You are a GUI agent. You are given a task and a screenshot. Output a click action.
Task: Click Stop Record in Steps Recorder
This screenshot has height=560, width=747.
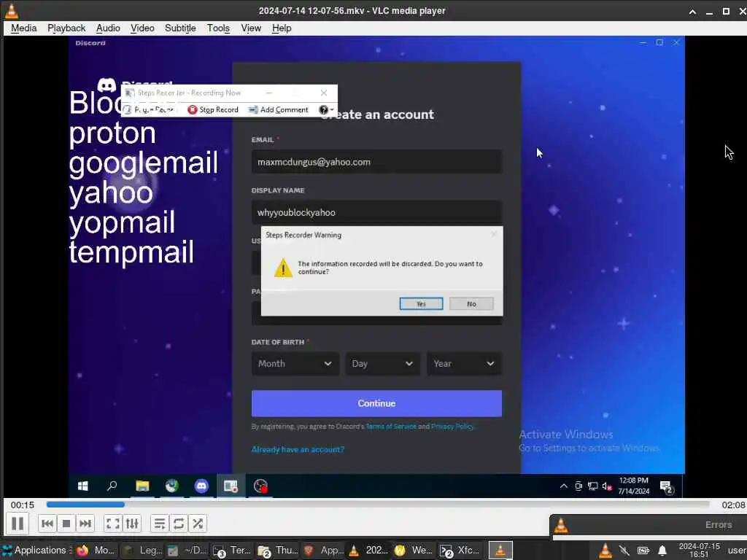[213, 109]
